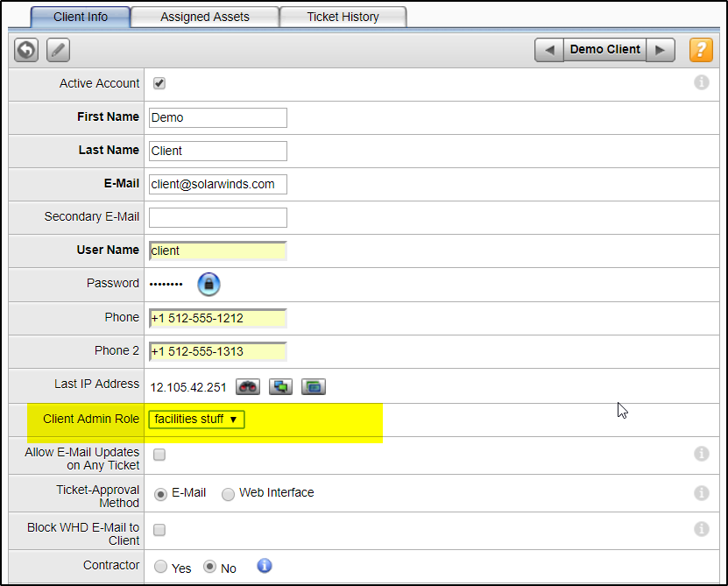728x586 pixels.
Task: Click the IP address 12.105.42.251 text
Action: coord(188,387)
